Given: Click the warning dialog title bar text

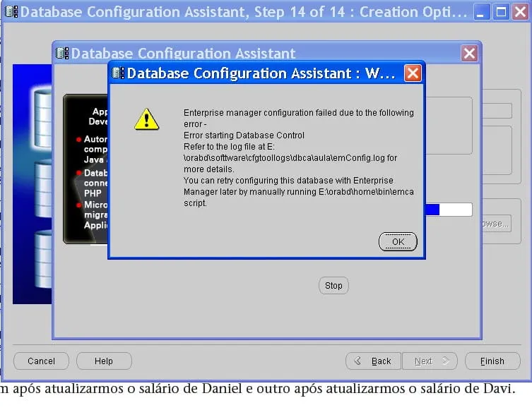Looking at the screenshot, I should point(261,73).
